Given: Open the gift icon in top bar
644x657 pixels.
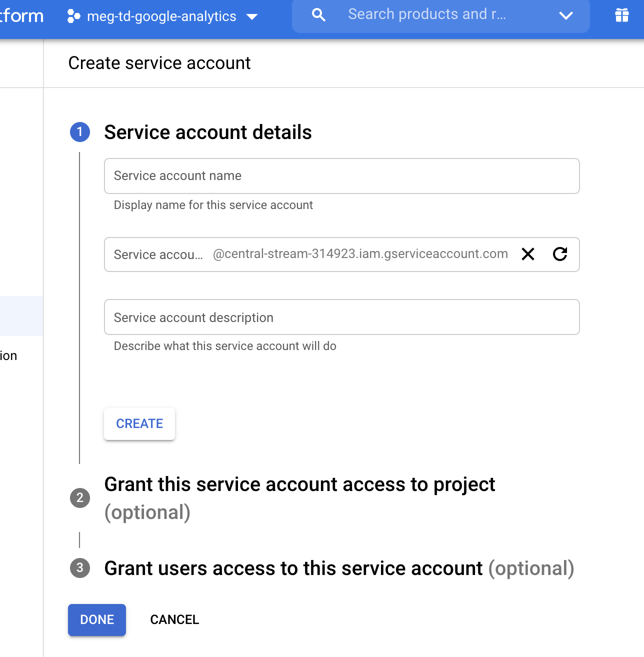Looking at the screenshot, I should tap(621, 15).
